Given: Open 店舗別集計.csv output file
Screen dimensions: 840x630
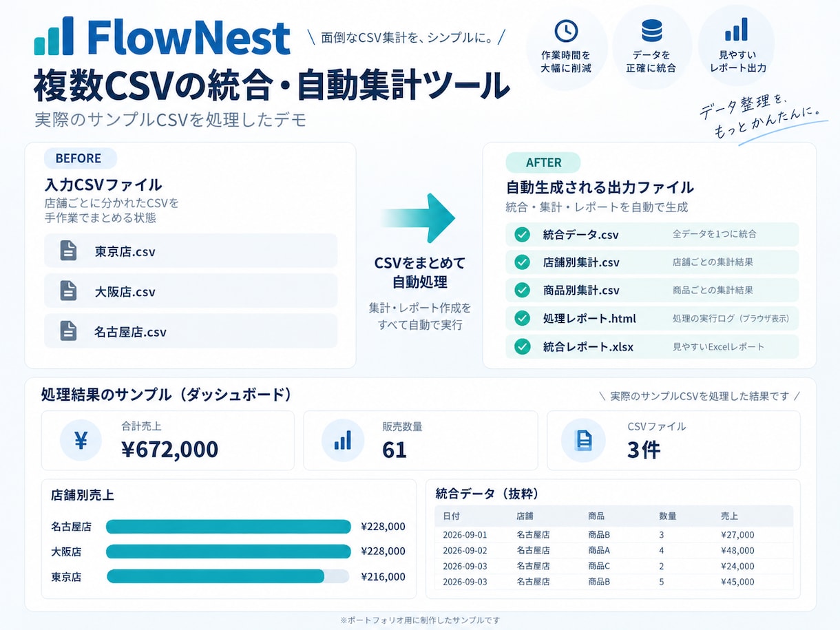Looking at the screenshot, I should click(x=652, y=262).
